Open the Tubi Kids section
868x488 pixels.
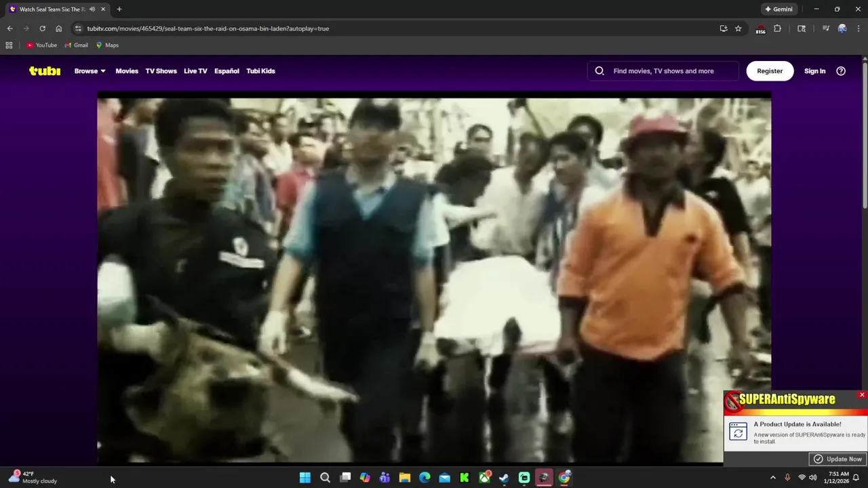tap(260, 70)
